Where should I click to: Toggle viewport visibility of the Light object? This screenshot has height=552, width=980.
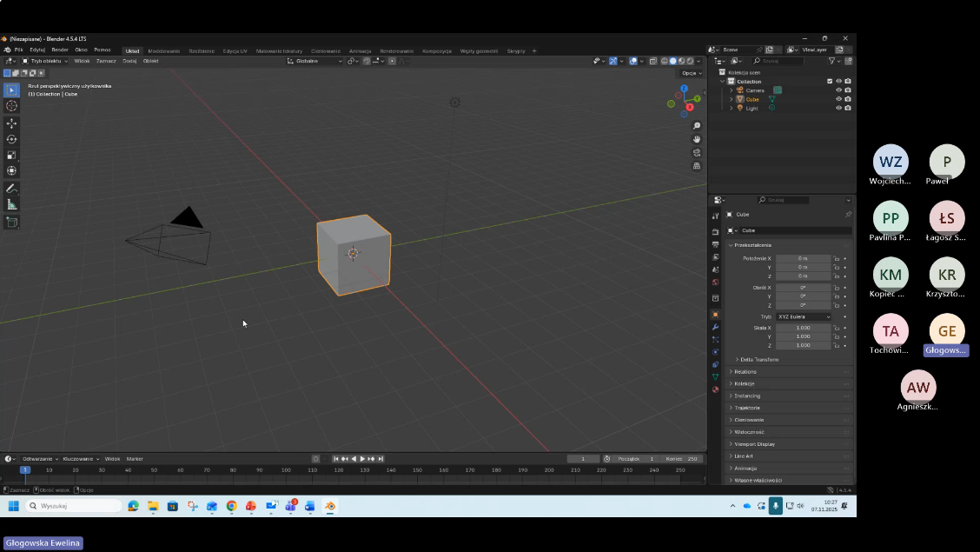pyautogui.click(x=838, y=108)
